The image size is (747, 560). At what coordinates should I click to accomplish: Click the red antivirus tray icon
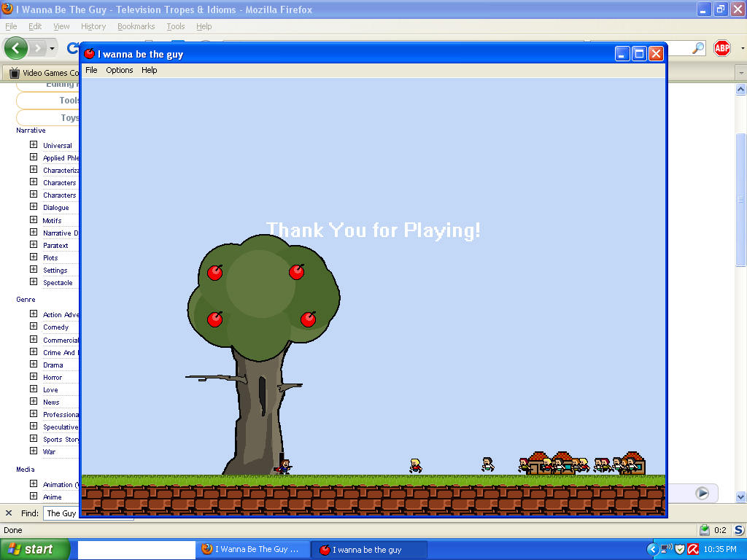[693, 550]
